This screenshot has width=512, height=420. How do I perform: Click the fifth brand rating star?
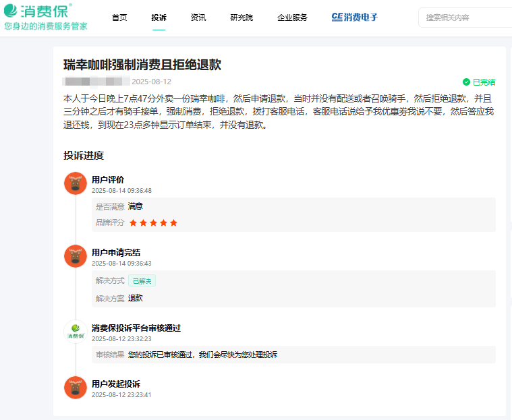pos(173,222)
